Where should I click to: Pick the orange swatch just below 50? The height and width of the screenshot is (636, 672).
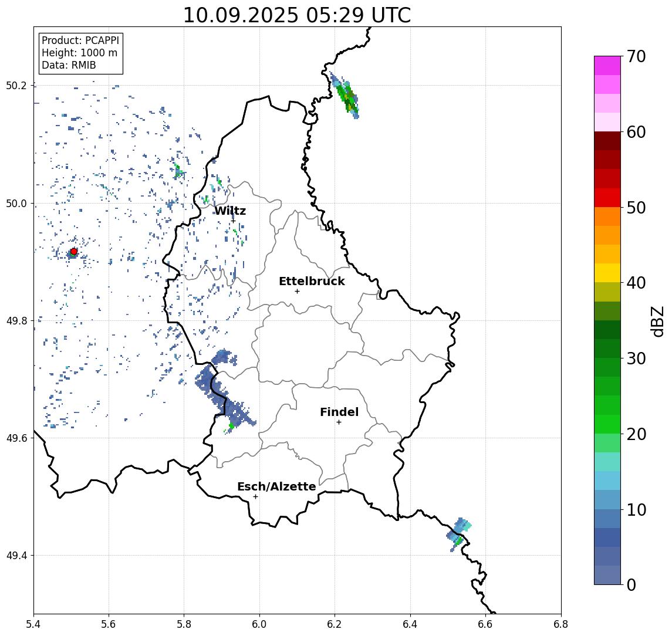[607, 217]
